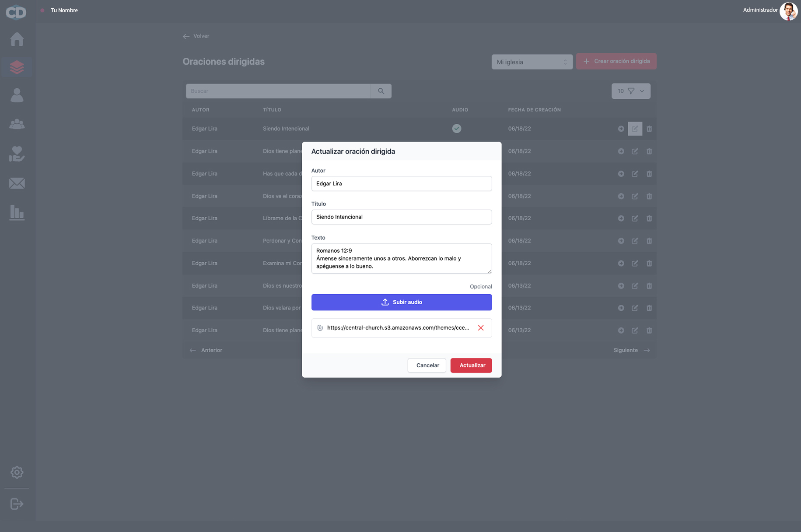
Task: Go back with the Volver link
Action: (196, 36)
